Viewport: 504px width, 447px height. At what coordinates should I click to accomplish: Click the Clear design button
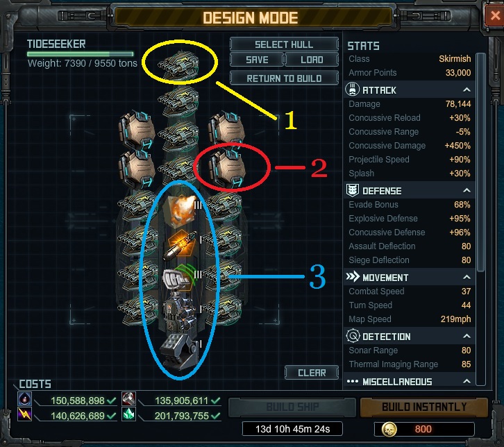312,373
